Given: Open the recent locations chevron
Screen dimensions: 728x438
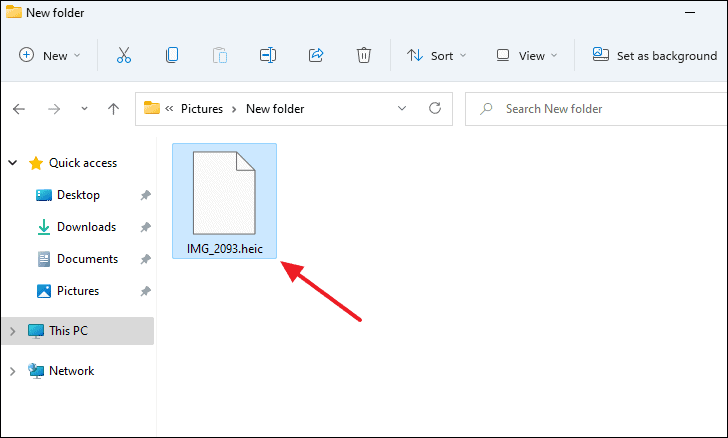Looking at the screenshot, I should (x=84, y=108).
